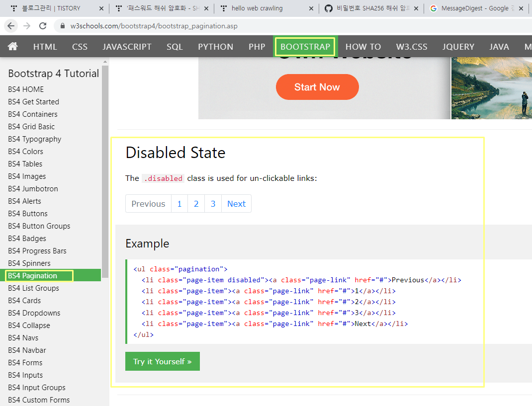Image resolution: width=532 pixels, height=406 pixels.
Task: Click the disabled Previous pagination link
Action: point(148,204)
